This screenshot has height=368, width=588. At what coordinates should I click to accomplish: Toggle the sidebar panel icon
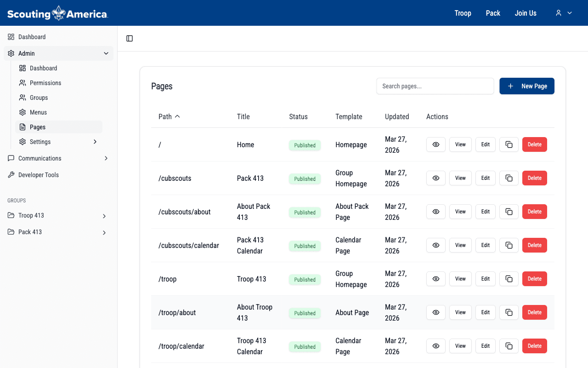(130, 39)
